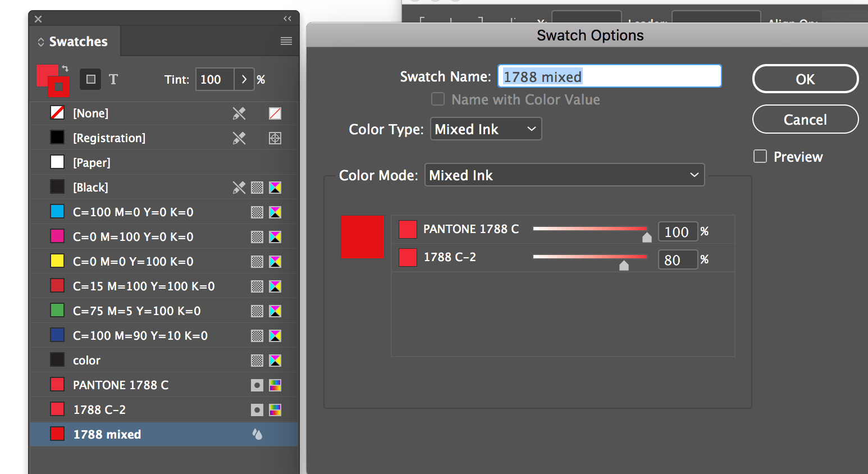Click the process color grid icon beside [Black]
This screenshot has height=474, width=868.
click(x=257, y=187)
